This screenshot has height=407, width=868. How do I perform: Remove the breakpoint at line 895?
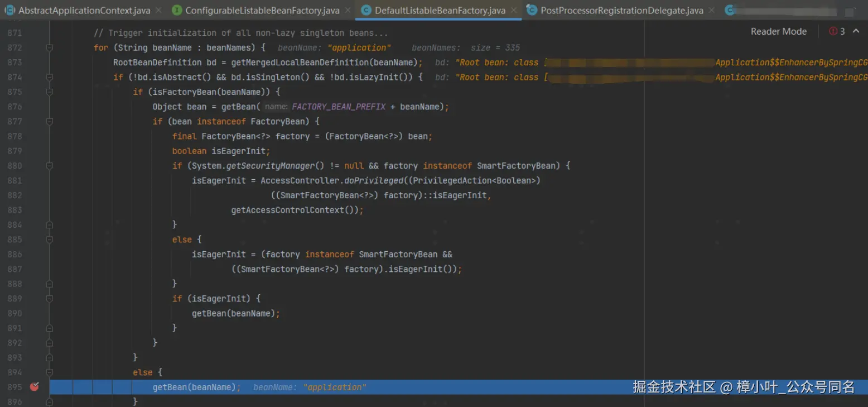point(35,386)
